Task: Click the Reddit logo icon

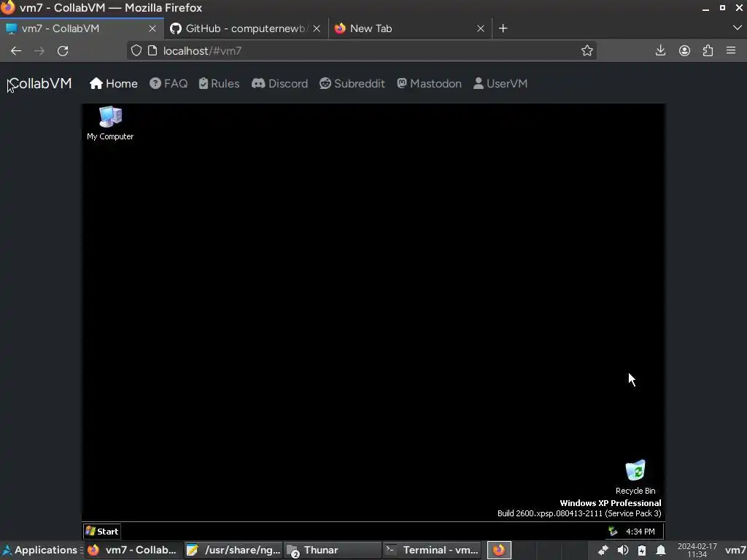Action: click(325, 83)
